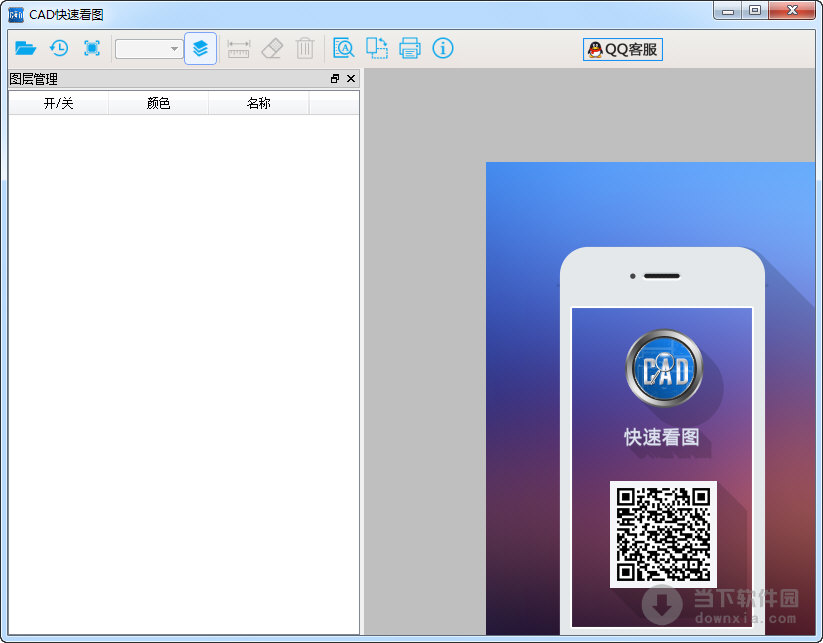Image resolution: width=823 pixels, height=643 pixels.
Task: Close the CAD快速看图 window
Action: (x=792, y=10)
